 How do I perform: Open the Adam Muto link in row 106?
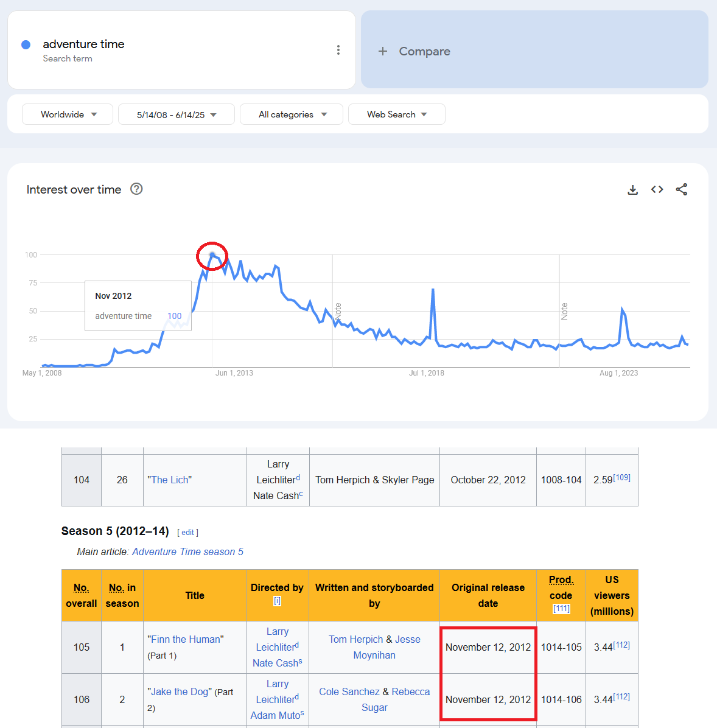(275, 715)
